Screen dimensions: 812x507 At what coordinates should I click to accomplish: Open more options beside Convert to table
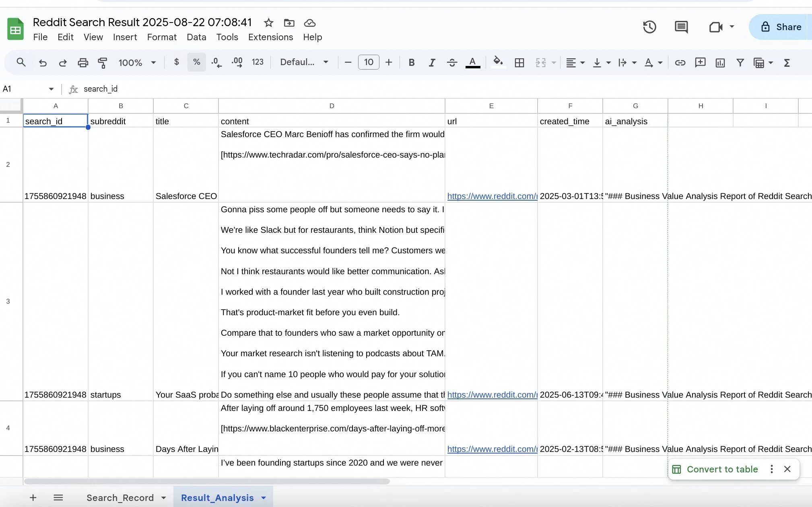(x=771, y=469)
